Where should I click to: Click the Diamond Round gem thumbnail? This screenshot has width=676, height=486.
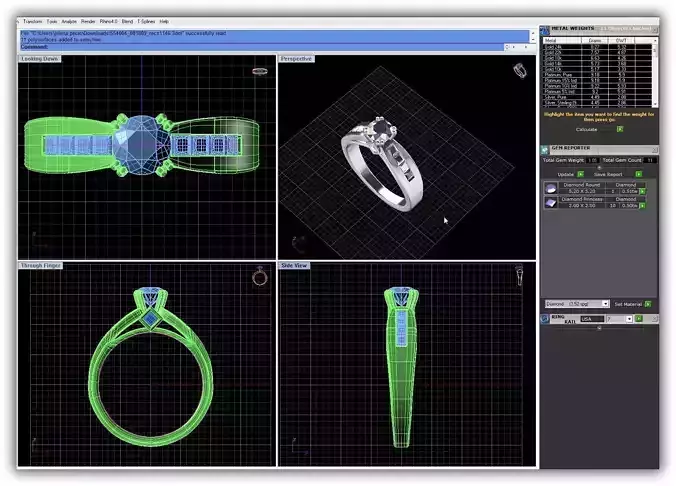click(551, 188)
